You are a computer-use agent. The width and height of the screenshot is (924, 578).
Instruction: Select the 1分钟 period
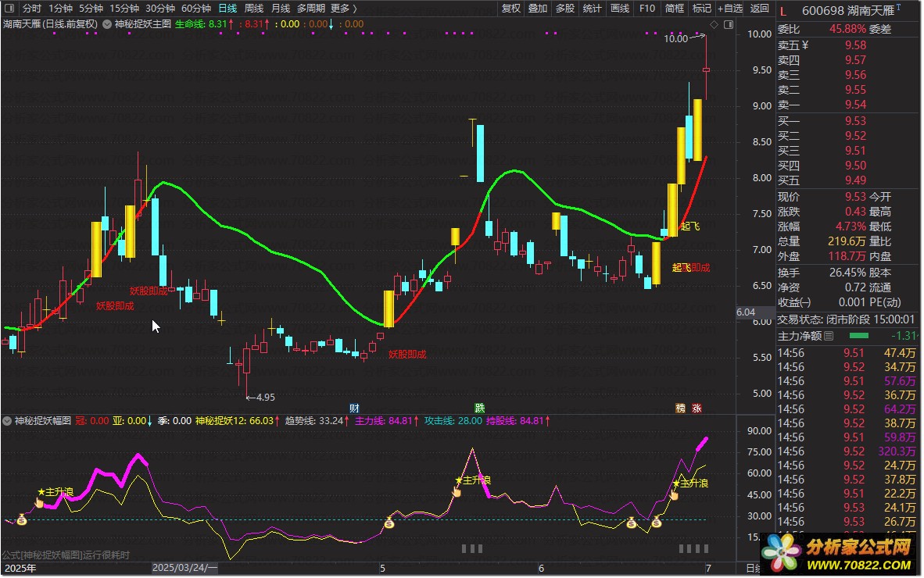click(x=61, y=9)
